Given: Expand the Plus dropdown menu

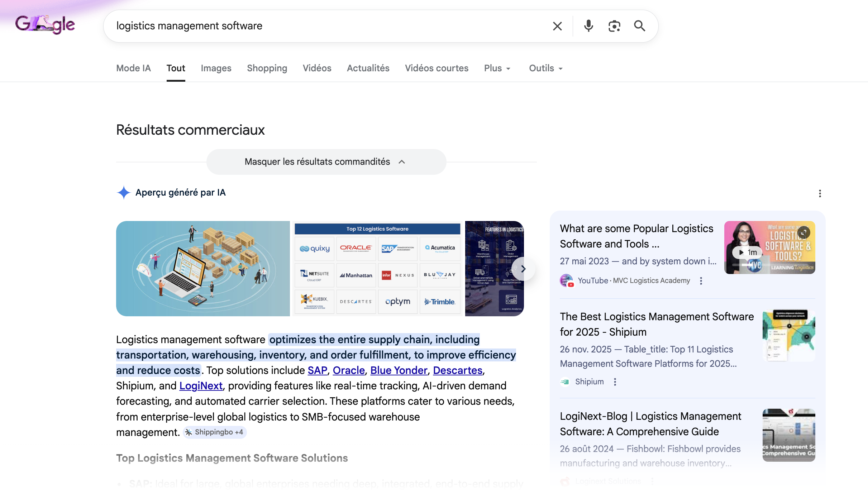Looking at the screenshot, I should pyautogui.click(x=497, y=68).
